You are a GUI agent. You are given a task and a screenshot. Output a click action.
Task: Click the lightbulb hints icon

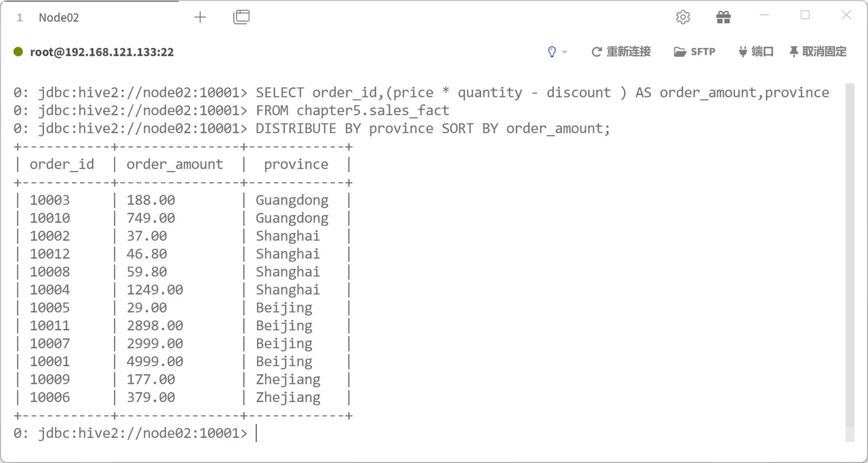[552, 52]
